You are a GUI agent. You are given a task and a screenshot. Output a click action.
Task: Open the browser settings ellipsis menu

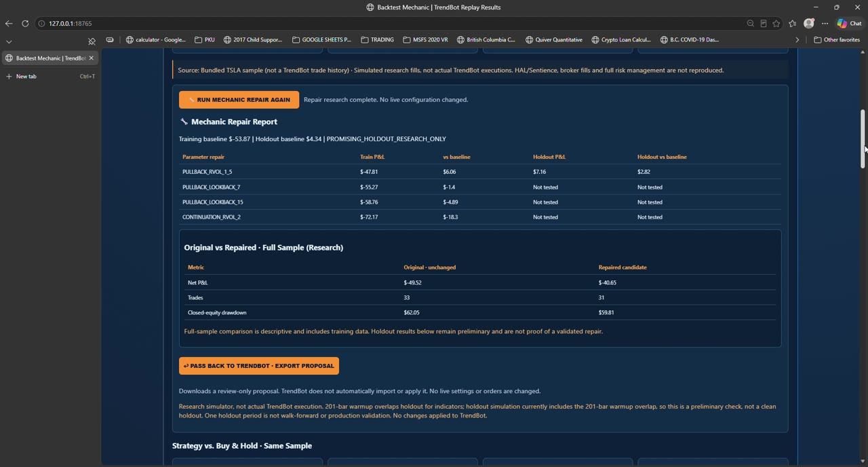[825, 23]
